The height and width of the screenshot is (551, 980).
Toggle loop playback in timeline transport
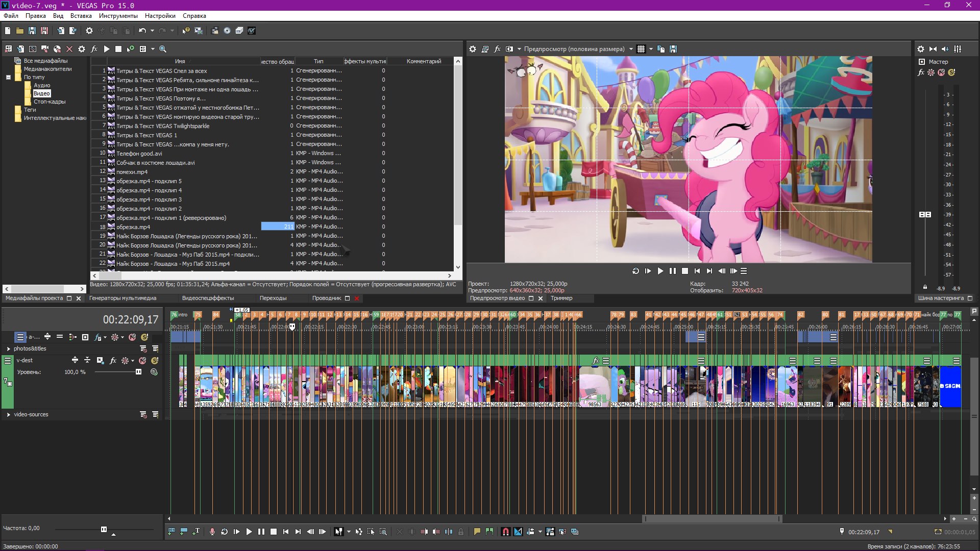(x=224, y=532)
